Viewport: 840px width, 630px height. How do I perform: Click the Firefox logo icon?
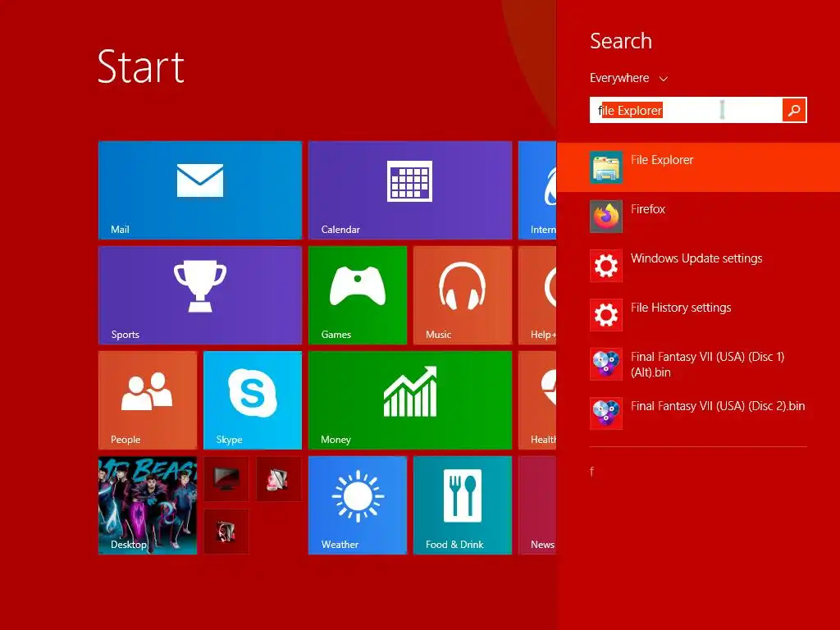(x=606, y=217)
